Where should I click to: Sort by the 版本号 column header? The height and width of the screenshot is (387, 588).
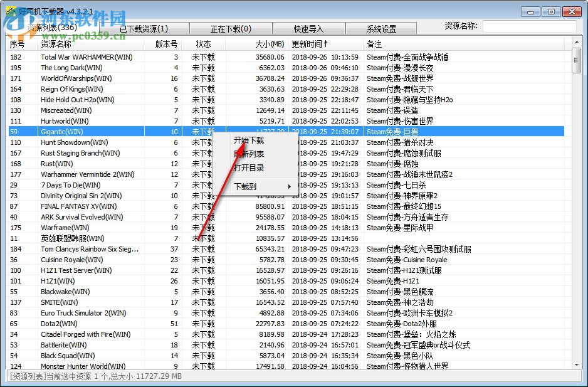click(163, 44)
